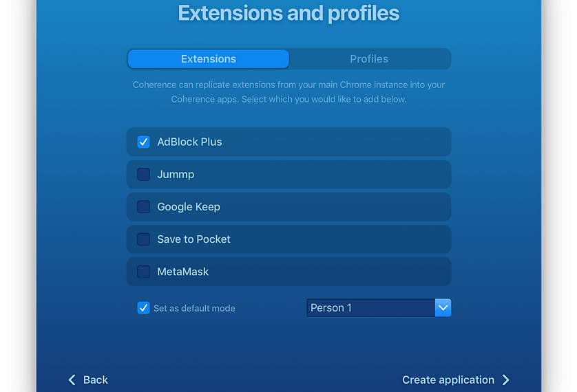Click the Person 1 combo box
Screen dimensions: 577x392
[x=370, y=307]
